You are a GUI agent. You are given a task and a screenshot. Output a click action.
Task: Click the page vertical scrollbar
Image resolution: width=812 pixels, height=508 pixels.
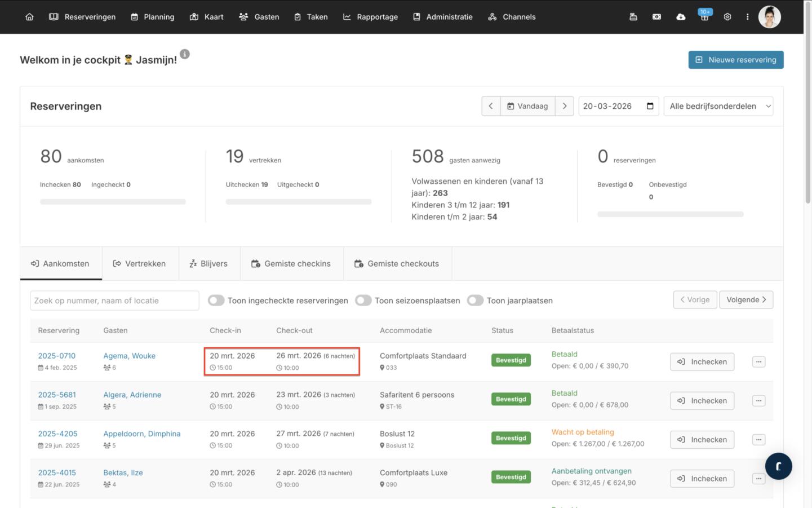[807, 113]
